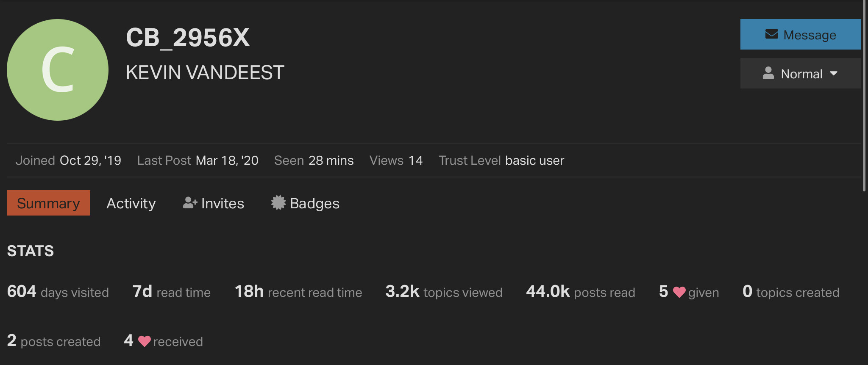The width and height of the screenshot is (868, 365).
Task: Send a message with the Message button
Action: pos(801,34)
